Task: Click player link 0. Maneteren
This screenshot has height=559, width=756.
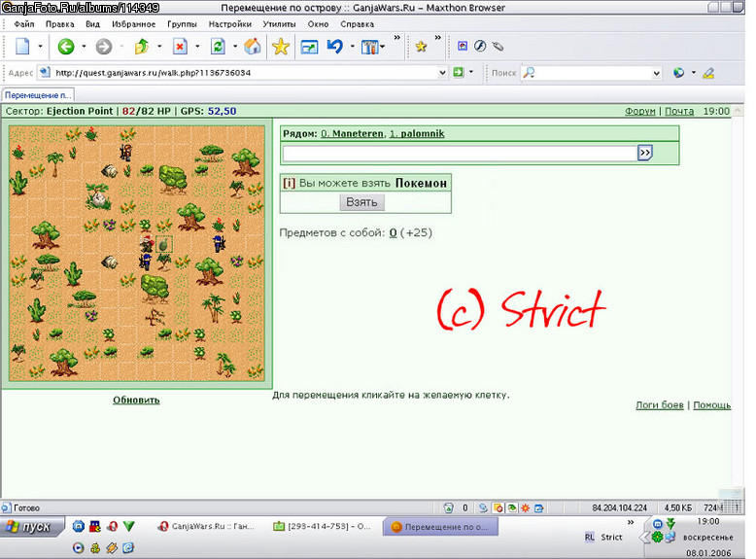Action: coord(352,133)
